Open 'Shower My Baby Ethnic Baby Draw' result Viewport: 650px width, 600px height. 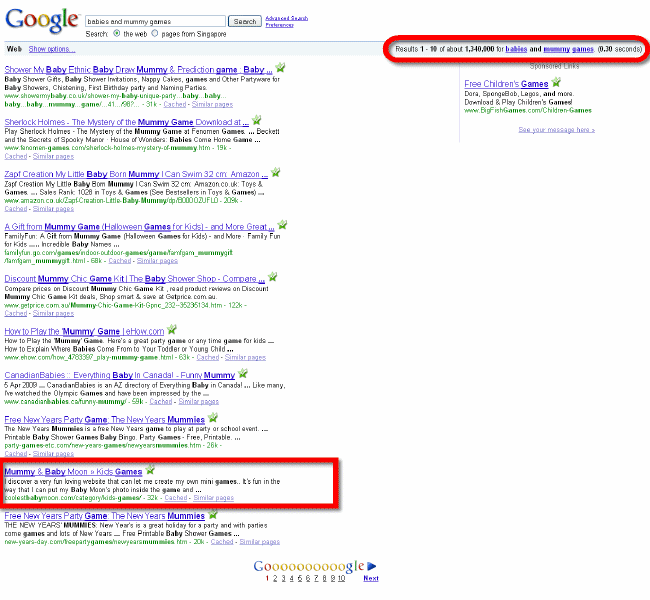[x=138, y=70]
